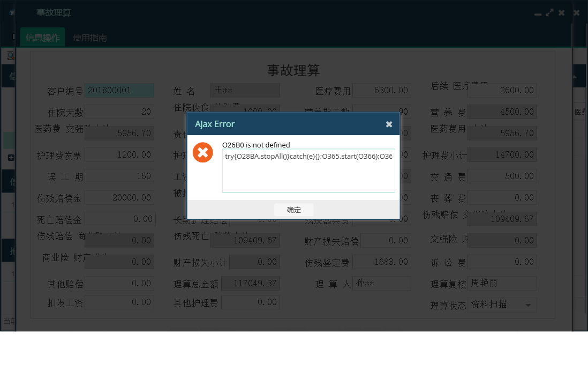Screen dimensions: 588x378
Task: Click the maximize arrows icon on the title bar
Action: tap(549, 13)
